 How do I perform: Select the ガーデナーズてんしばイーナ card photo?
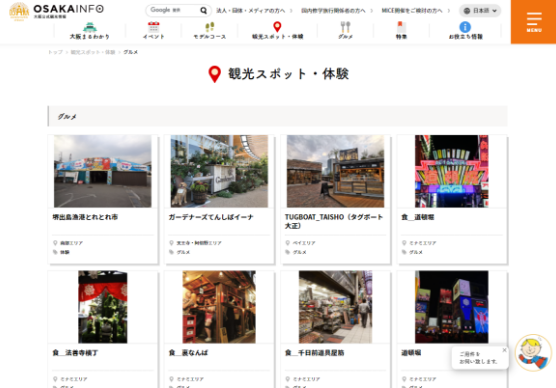click(219, 171)
